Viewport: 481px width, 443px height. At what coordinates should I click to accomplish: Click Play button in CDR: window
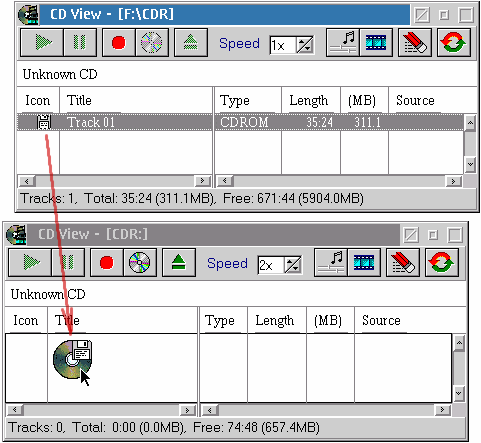(30, 263)
